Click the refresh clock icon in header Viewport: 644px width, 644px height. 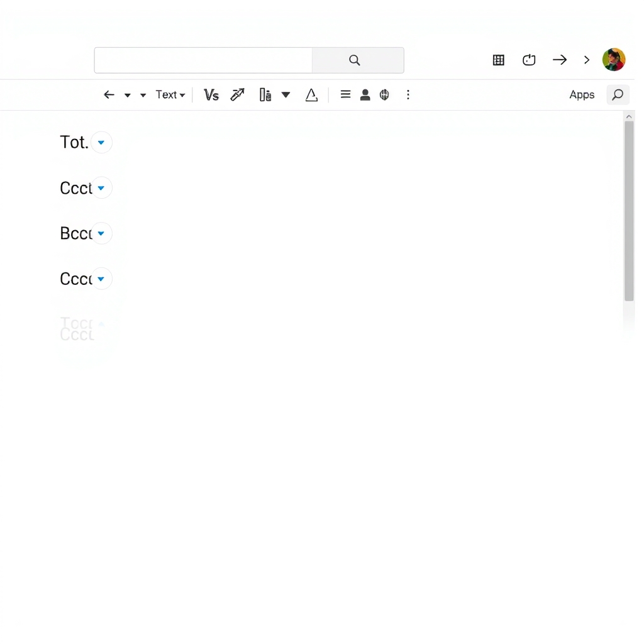click(528, 60)
